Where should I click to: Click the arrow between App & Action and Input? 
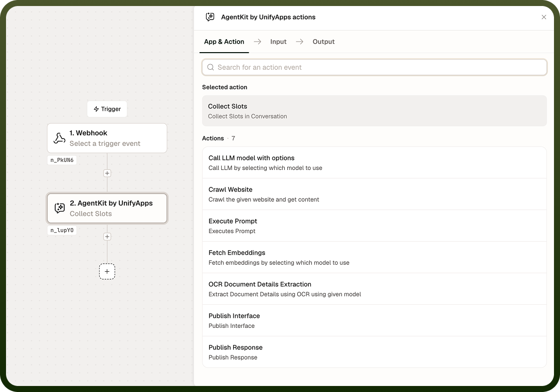[x=257, y=42]
